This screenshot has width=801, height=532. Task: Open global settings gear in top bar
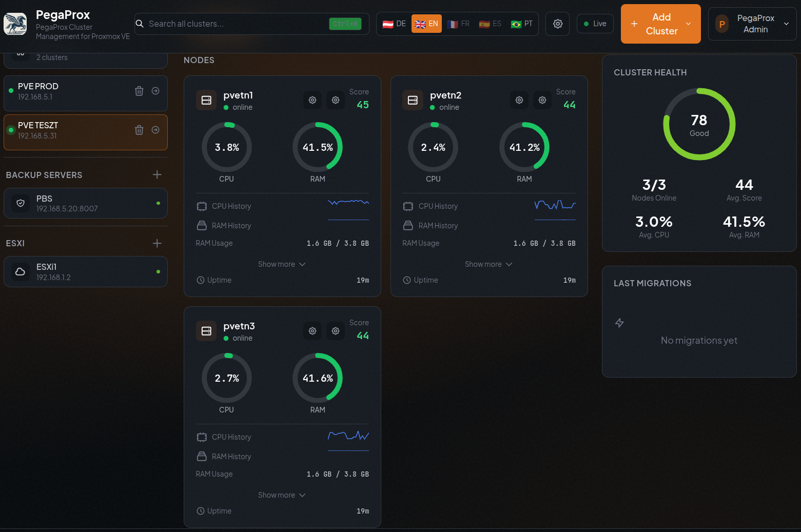pyautogui.click(x=558, y=24)
